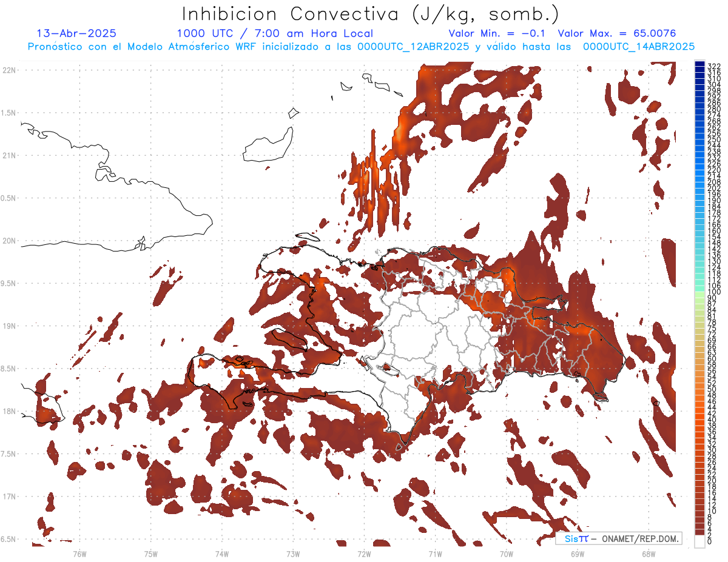Click the title 'Inhibicion Convectiva (J/kg, somb.)'
Screen dimensions: 728x562
[x=371, y=14]
